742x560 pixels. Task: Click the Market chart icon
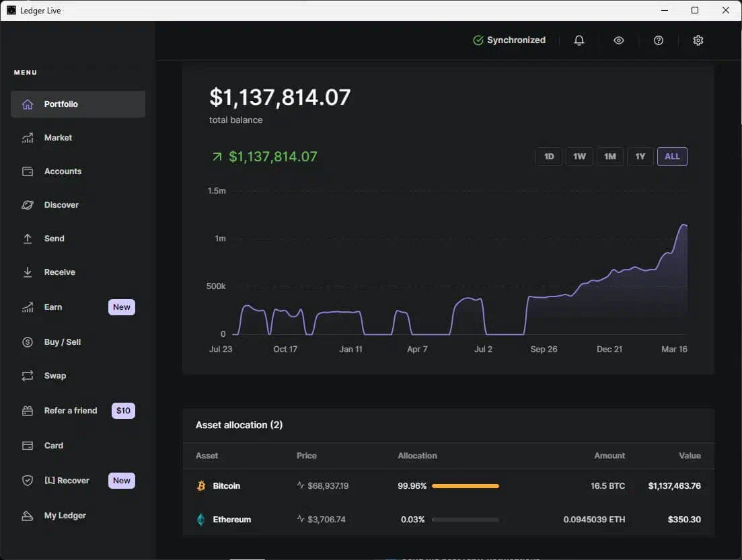tap(28, 138)
